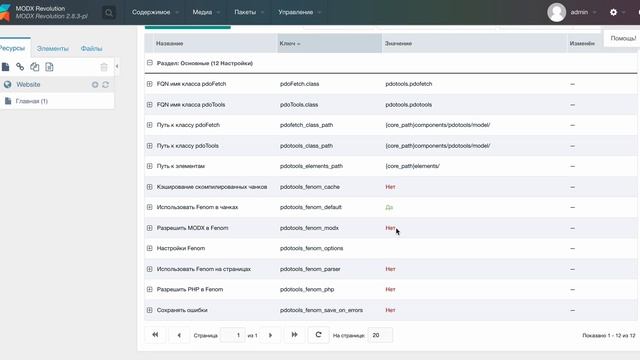Click key pdotools_elements_path
The width and height of the screenshot is (640, 360).
311,166
